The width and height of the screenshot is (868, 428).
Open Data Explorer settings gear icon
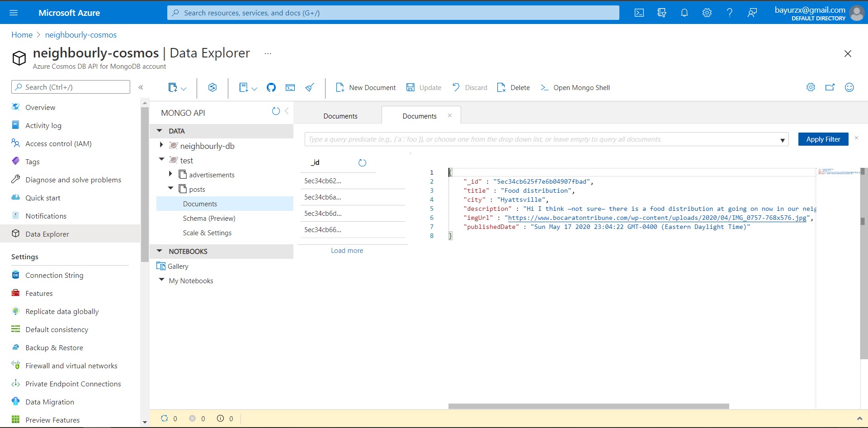(811, 87)
